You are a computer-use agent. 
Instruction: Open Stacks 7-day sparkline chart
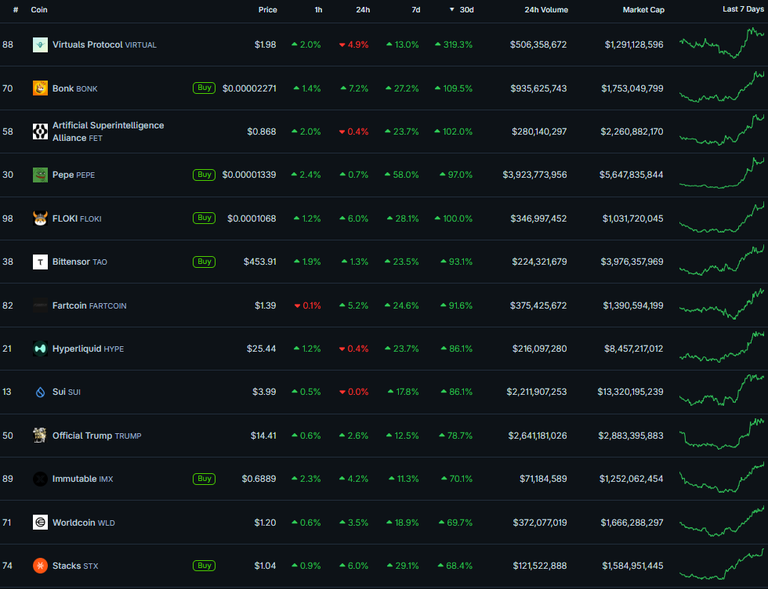click(721, 564)
